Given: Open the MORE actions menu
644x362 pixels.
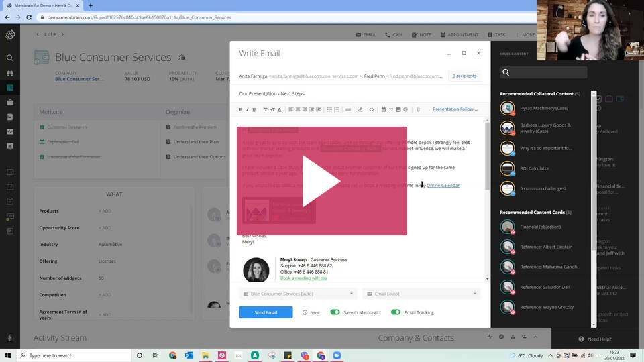Looking at the screenshot, I should [x=525, y=35].
